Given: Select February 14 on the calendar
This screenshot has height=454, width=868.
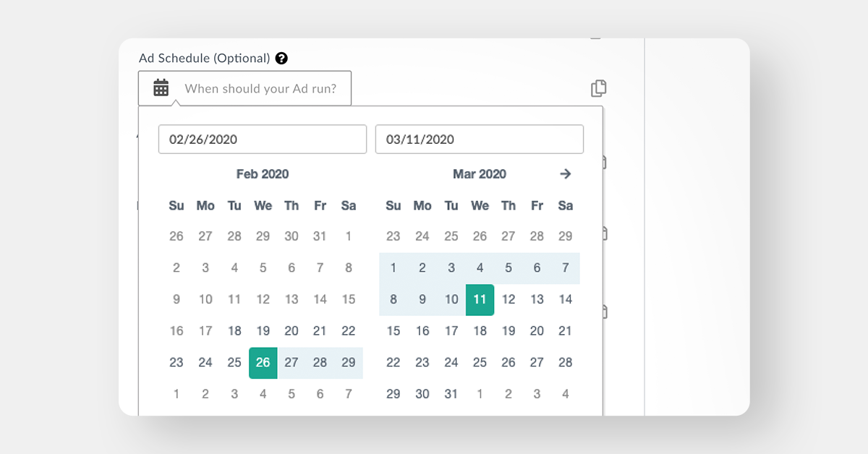Looking at the screenshot, I should 320,299.
